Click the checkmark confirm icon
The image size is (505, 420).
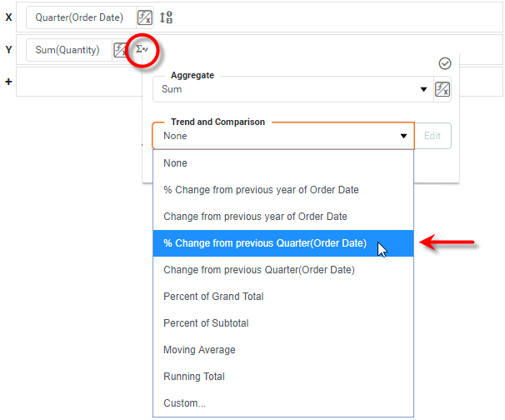[444, 63]
